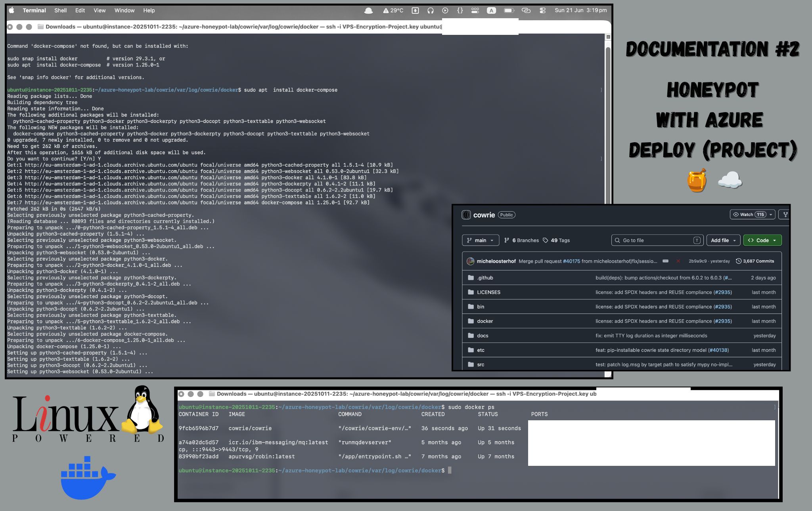Open the Edit menu

pos(80,10)
